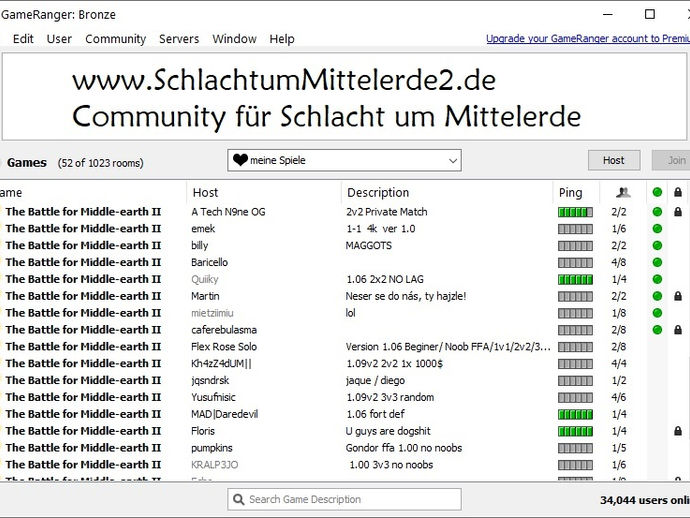
Task: Sort by lock icon column header
Action: [x=678, y=192]
